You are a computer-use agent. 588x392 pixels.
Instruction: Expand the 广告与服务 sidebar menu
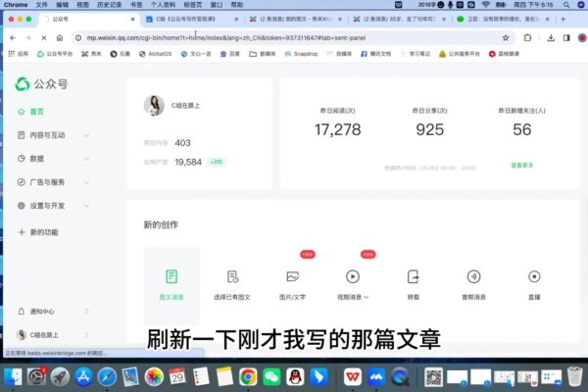coord(53,182)
